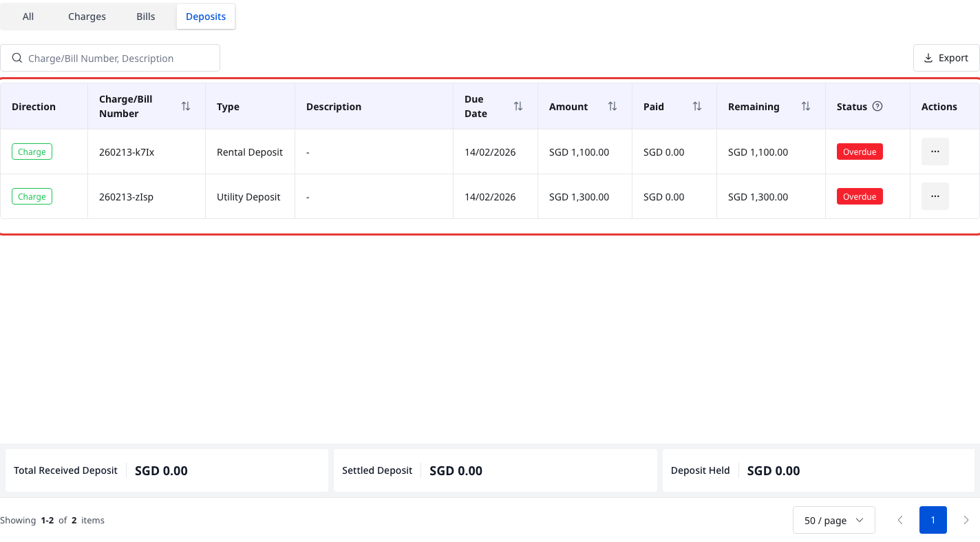The image size is (980, 542).
Task: Click the Deposit Held summary card
Action: tap(818, 470)
